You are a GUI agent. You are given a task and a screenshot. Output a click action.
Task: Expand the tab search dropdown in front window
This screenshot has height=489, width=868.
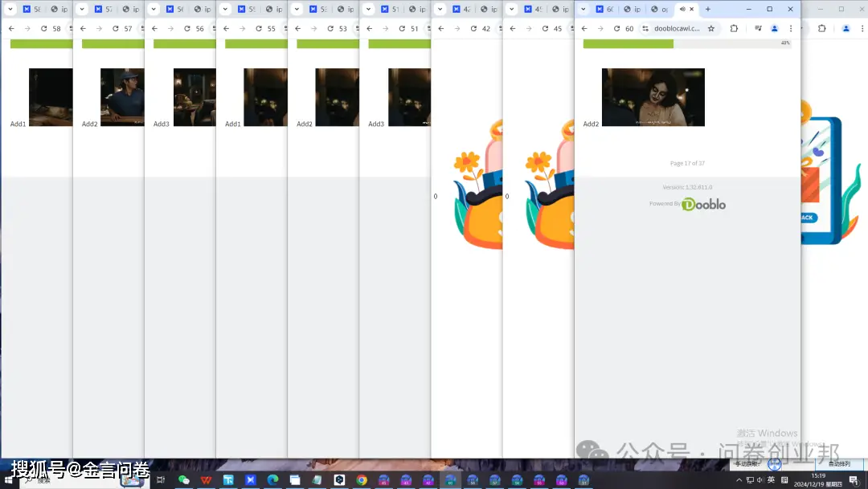[583, 9]
